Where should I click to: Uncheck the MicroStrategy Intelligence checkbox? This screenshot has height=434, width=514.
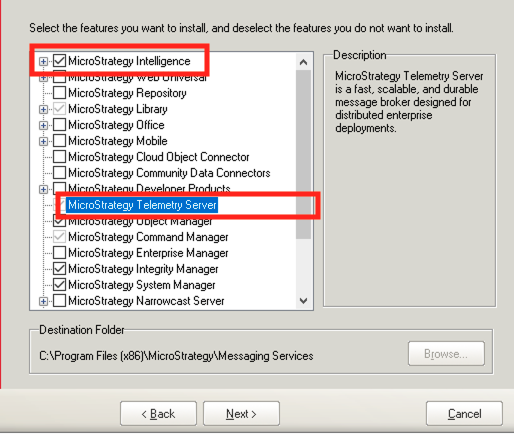[59, 61]
